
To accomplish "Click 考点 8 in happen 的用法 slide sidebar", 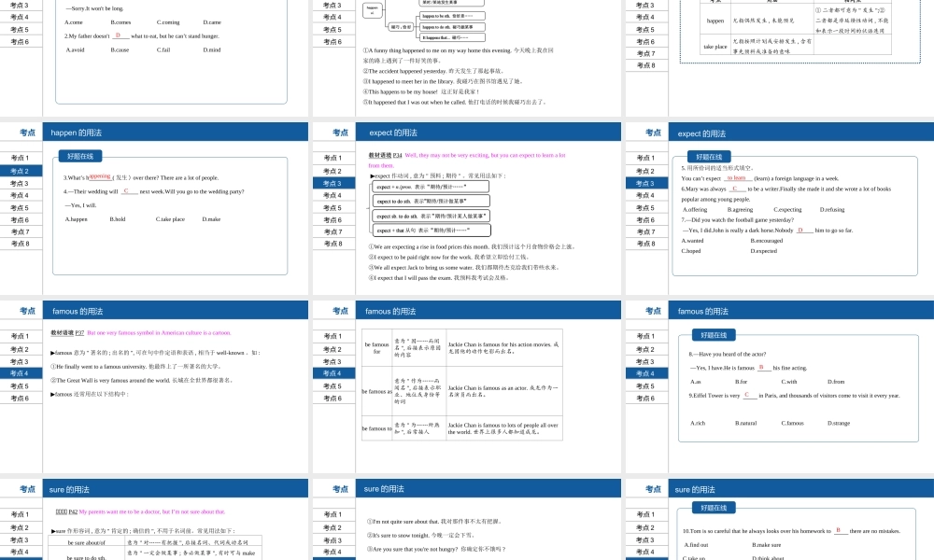I will [21, 244].
